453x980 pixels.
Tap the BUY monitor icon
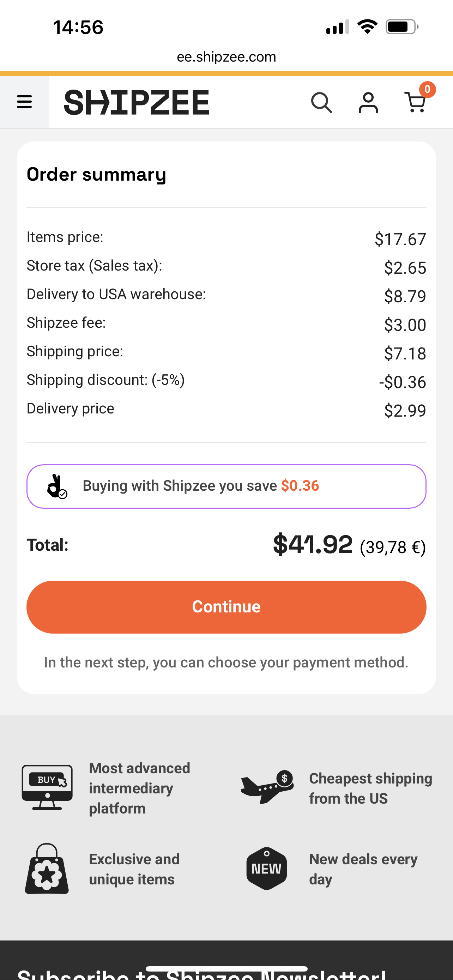(x=47, y=787)
